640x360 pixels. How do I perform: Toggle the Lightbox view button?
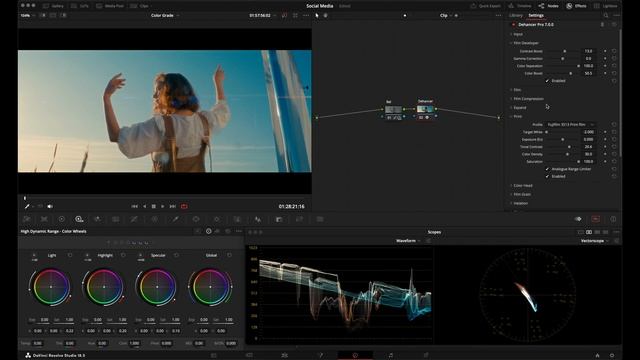pyautogui.click(x=606, y=6)
